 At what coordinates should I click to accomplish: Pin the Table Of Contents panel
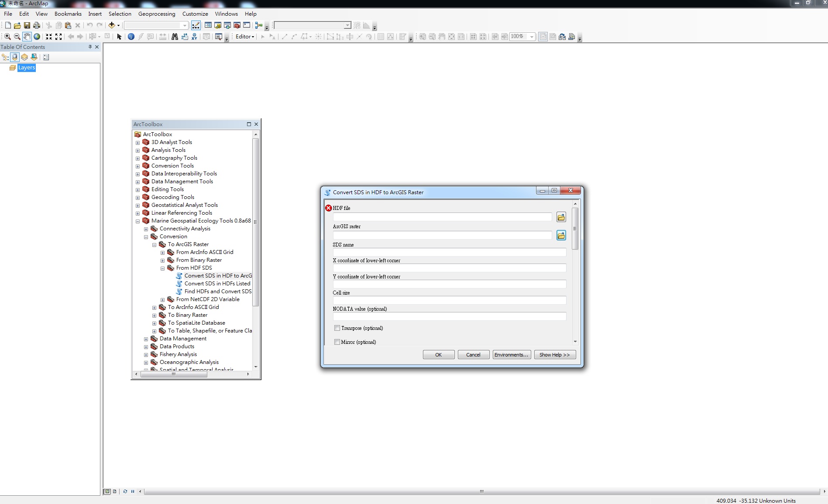pos(90,47)
